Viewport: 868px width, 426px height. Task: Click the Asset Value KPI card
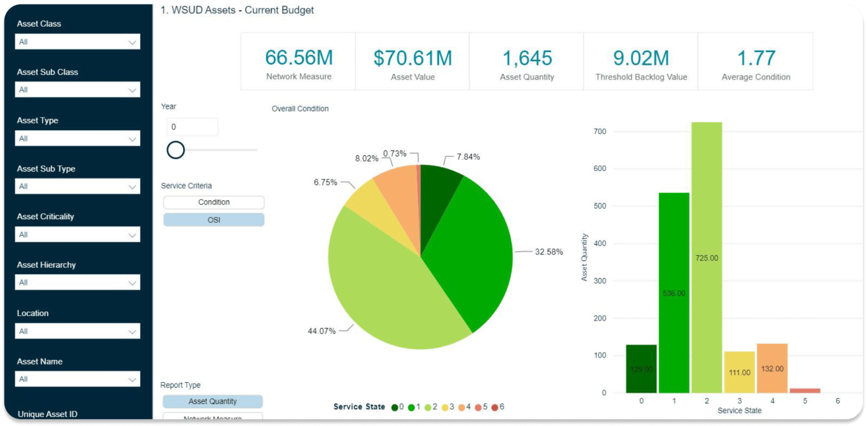point(412,61)
